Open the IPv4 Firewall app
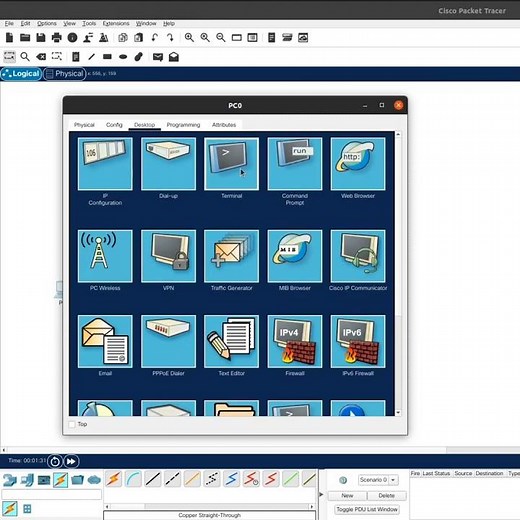 coord(295,341)
